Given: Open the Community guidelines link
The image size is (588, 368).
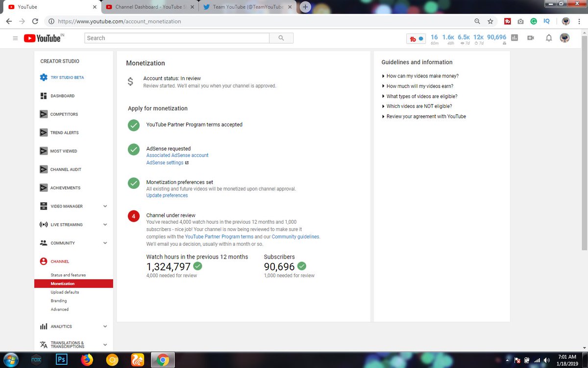Looking at the screenshot, I should click(x=295, y=237).
